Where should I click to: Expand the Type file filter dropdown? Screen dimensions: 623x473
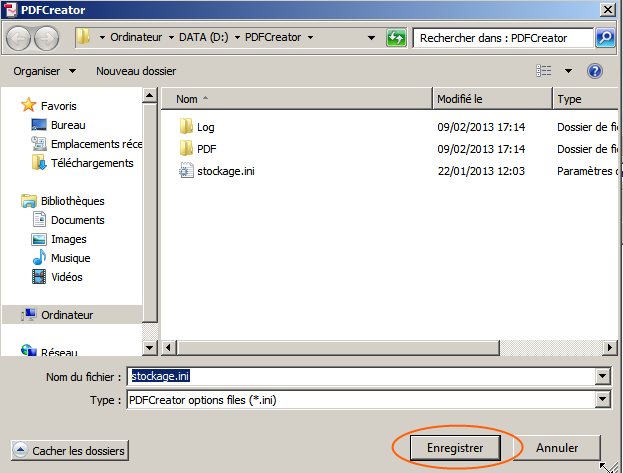point(602,399)
